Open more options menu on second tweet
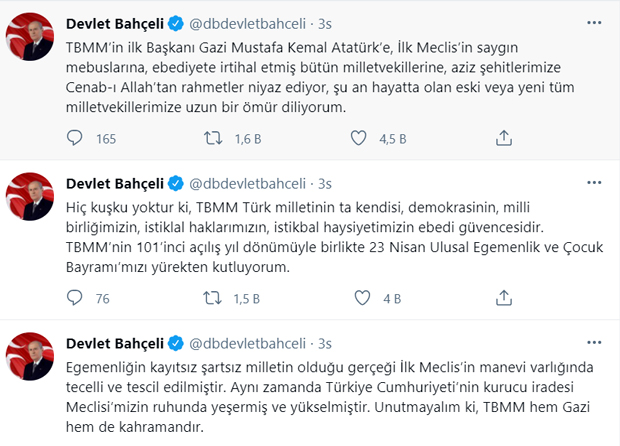This screenshot has width=620, height=446. coord(594,183)
